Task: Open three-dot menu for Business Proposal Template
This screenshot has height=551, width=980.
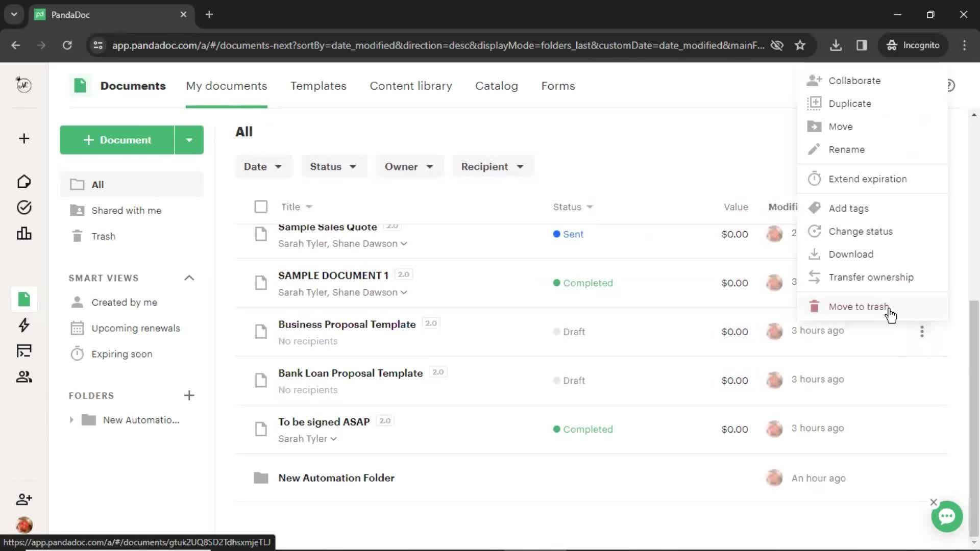Action: click(922, 332)
